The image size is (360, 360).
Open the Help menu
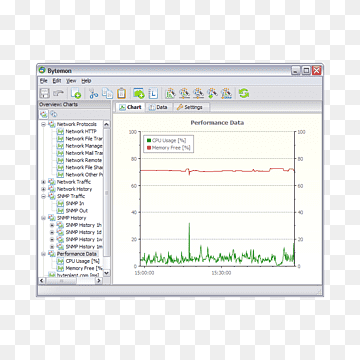point(86,81)
